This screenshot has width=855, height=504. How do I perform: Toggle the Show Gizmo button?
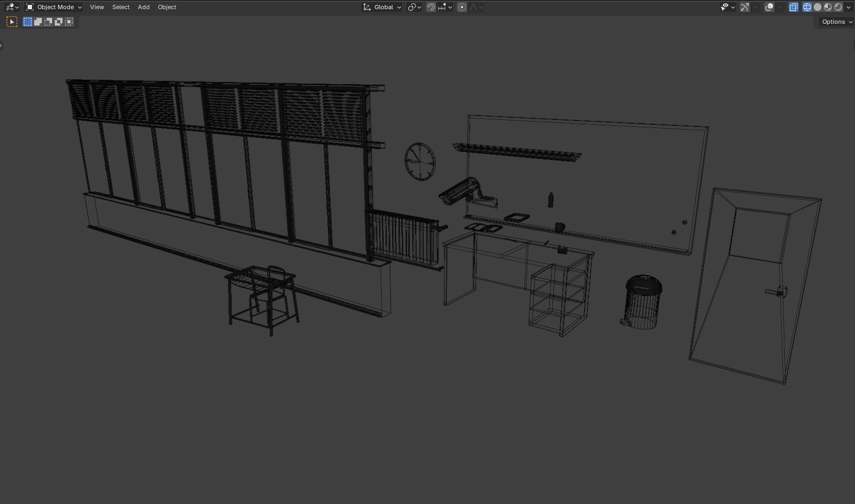(x=745, y=7)
